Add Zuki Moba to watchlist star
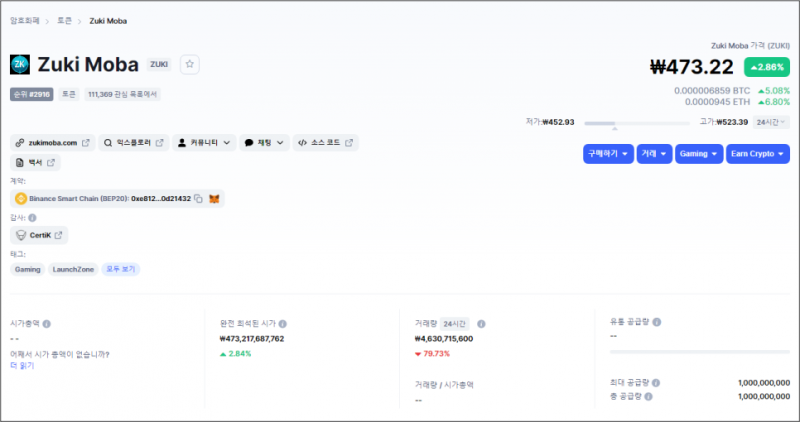Image resolution: width=800 pixels, height=422 pixels. click(190, 64)
